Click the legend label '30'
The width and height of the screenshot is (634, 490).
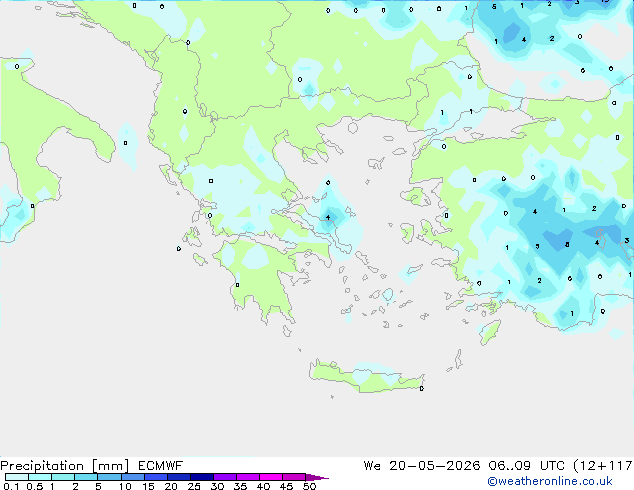(x=218, y=486)
